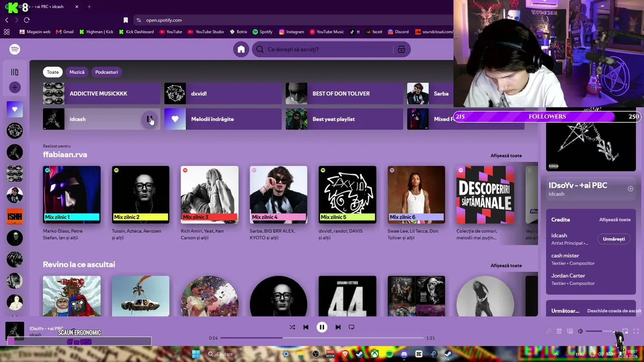Show all under Revino la ce ascultai
Image resolution: width=644 pixels, height=362 pixels.
[506, 265]
